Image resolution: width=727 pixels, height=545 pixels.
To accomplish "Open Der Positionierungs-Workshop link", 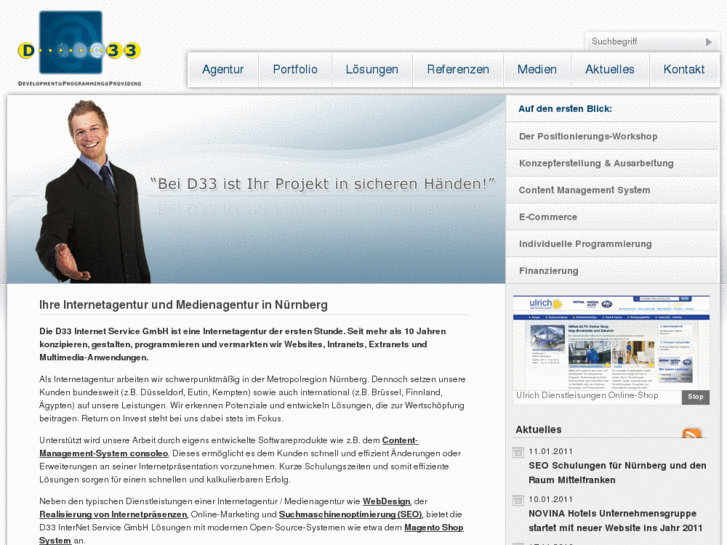I will pyautogui.click(x=612, y=136).
